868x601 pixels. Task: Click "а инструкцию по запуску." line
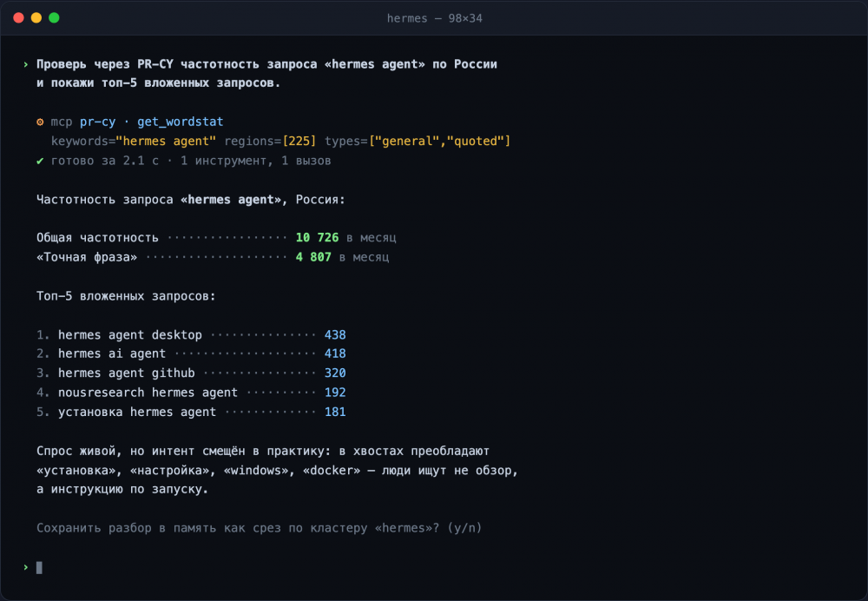point(122,489)
